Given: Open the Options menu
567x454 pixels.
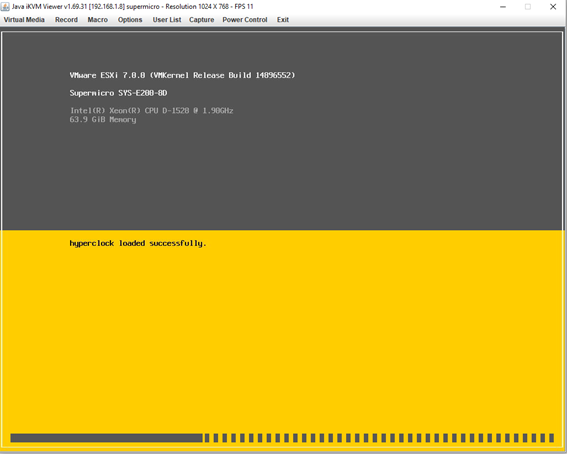Looking at the screenshot, I should [130, 20].
